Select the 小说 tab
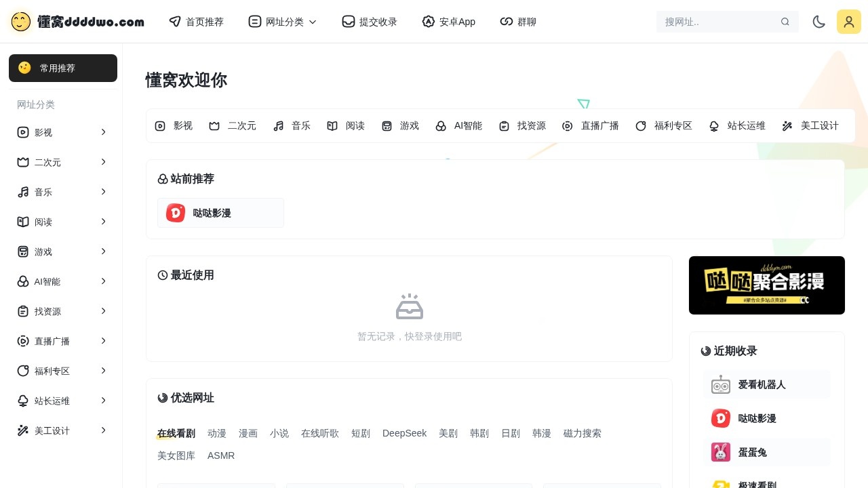868x488 pixels. coord(279,433)
